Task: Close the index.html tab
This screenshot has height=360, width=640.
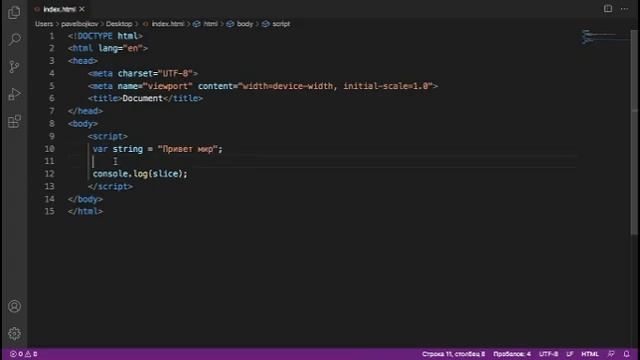Action: click(x=82, y=9)
